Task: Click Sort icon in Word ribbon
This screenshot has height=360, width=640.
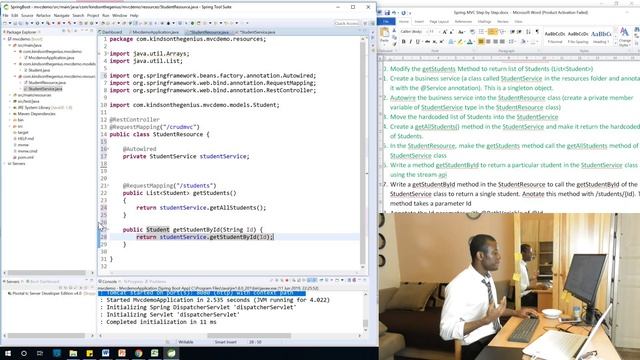Action: pos(528,31)
